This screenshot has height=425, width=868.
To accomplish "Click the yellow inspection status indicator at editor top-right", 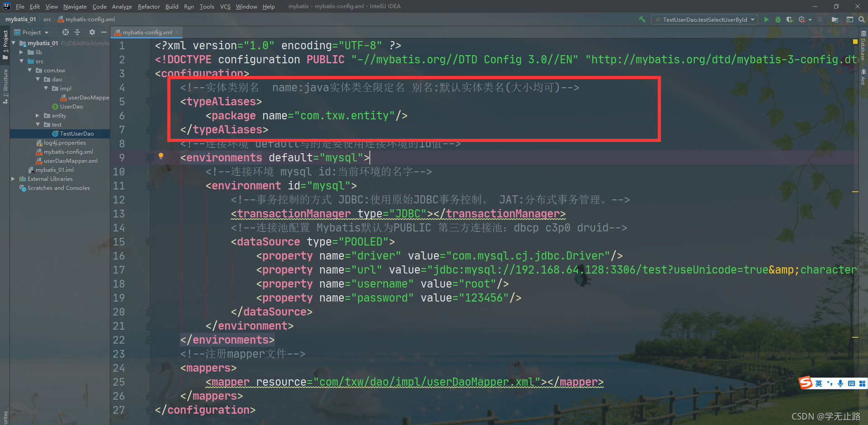I will [855, 42].
